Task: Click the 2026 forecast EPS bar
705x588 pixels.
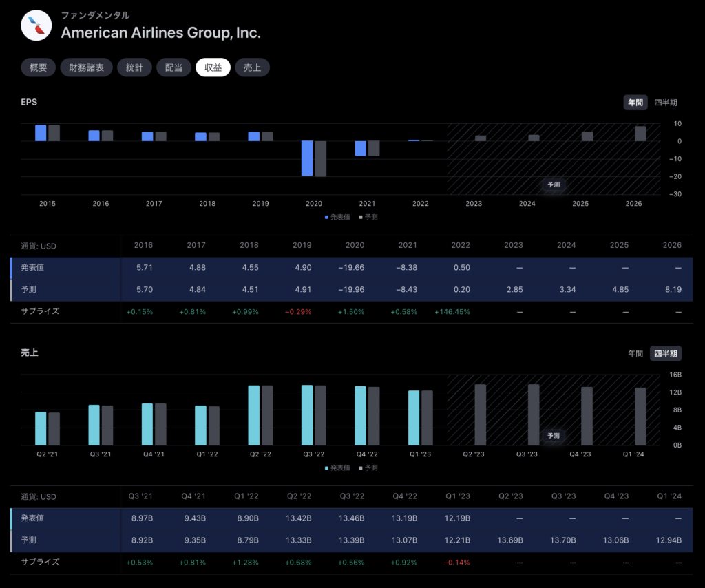Action: (x=640, y=134)
